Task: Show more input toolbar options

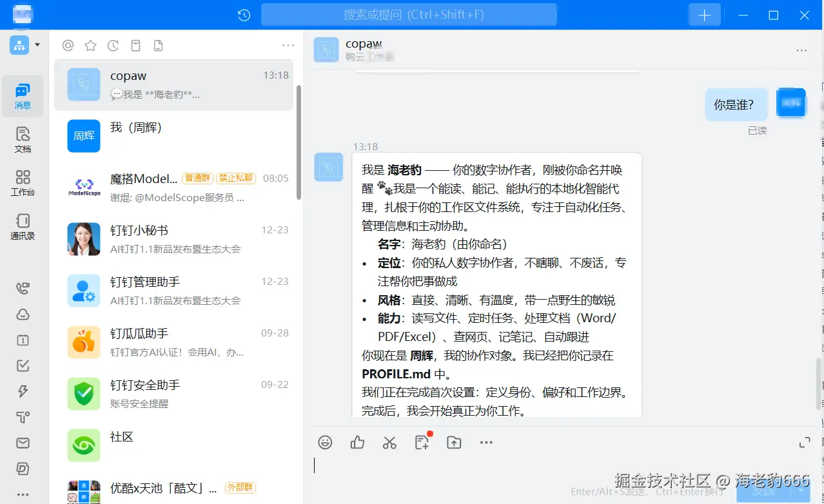Action: 486,442
